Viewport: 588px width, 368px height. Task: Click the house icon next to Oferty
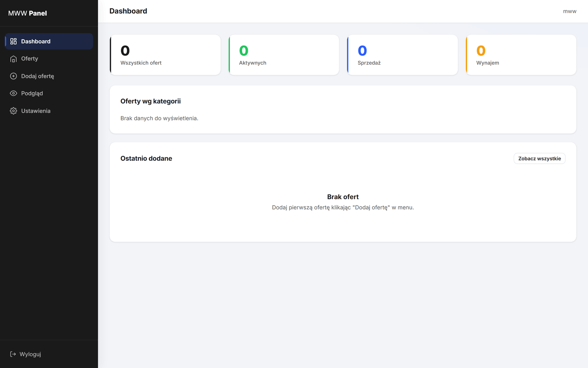point(13,59)
